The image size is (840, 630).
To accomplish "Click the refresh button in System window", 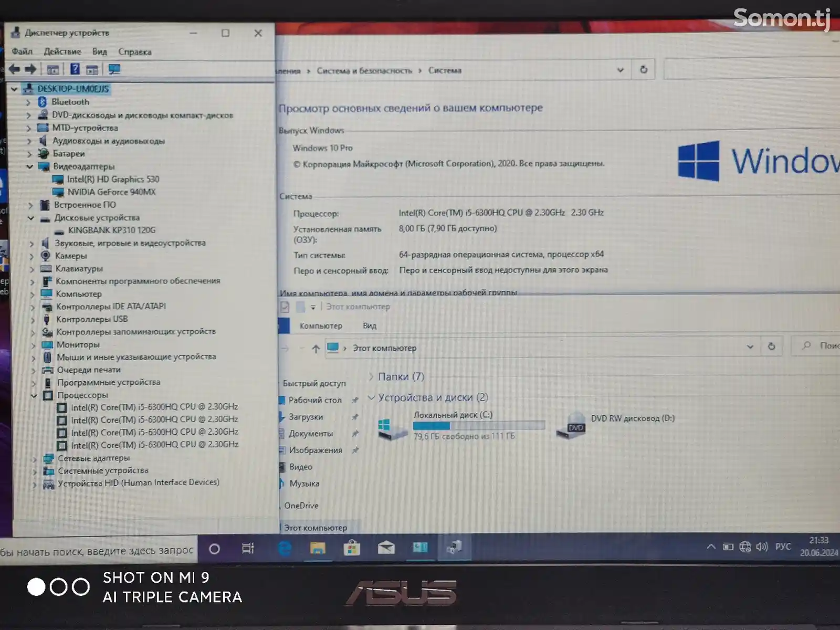I will pyautogui.click(x=644, y=70).
